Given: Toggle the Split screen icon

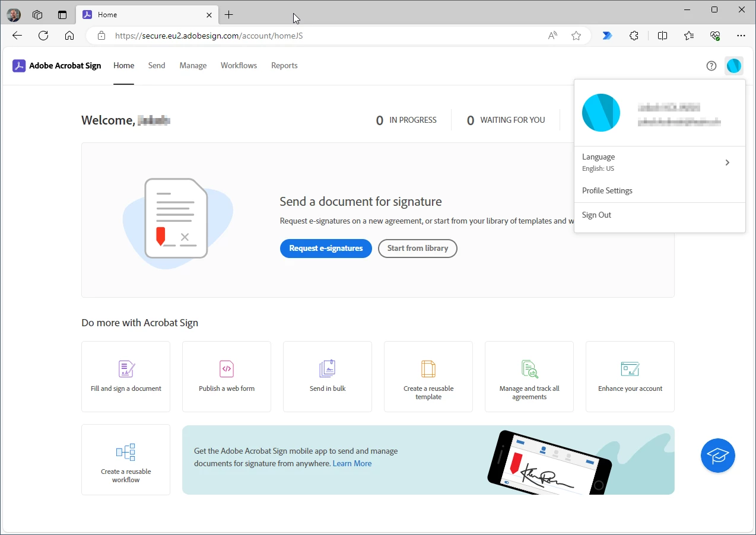Looking at the screenshot, I should 663,36.
